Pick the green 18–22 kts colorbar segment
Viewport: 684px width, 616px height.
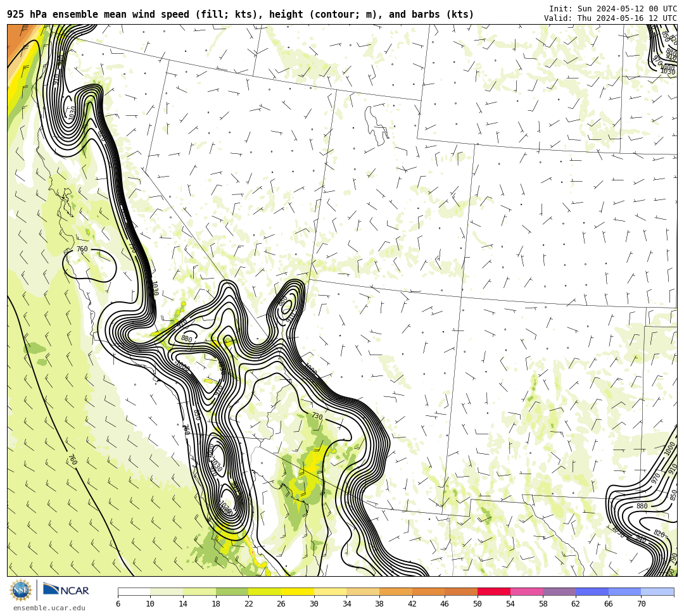click(x=232, y=591)
